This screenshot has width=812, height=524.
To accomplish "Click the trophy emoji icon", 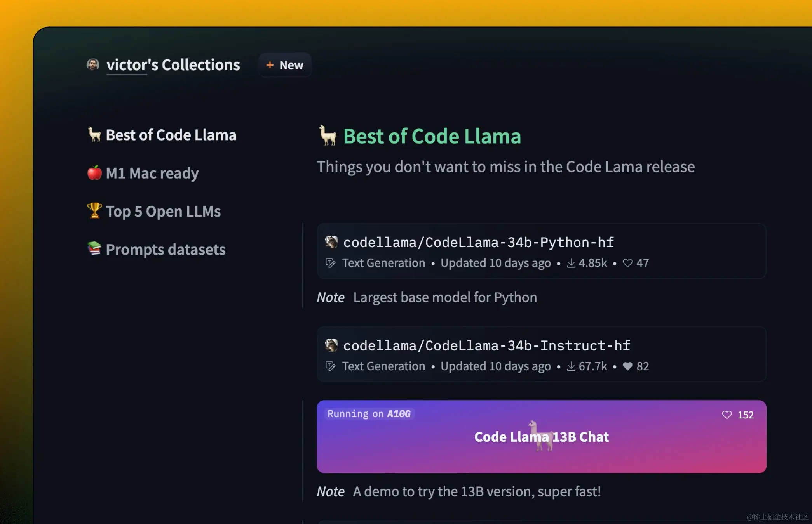I will (94, 211).
